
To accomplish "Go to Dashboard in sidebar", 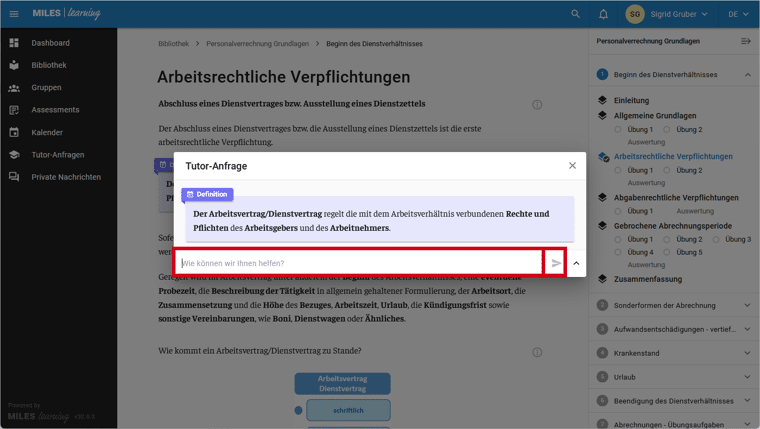I will click(50, 43).
